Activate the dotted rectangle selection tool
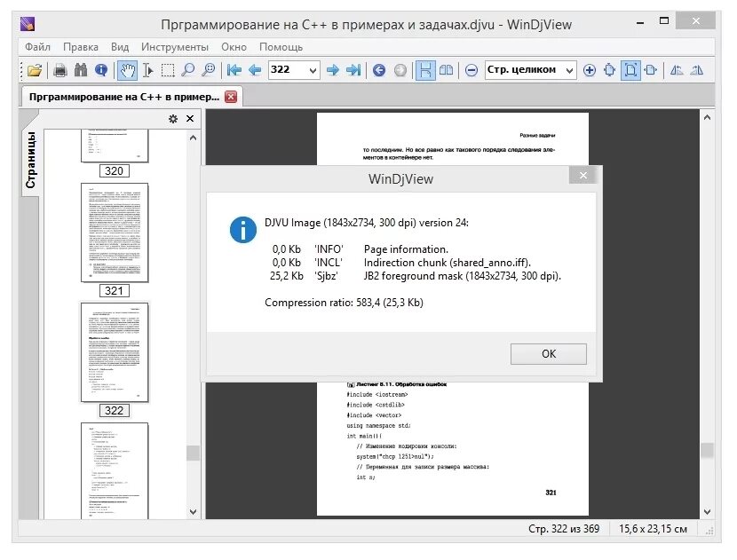The height and width of the screenshot is (560, 737). point(168,70)
